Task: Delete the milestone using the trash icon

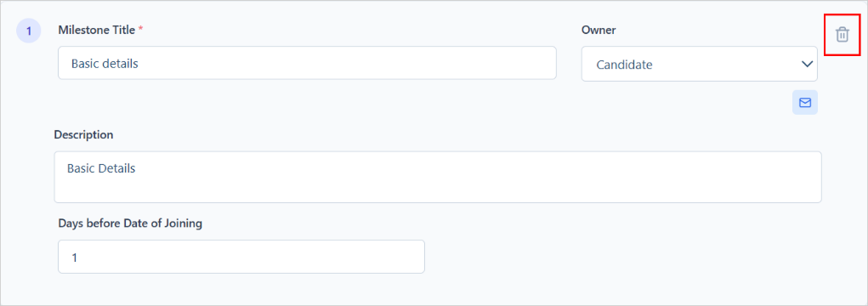Action: 842,34
